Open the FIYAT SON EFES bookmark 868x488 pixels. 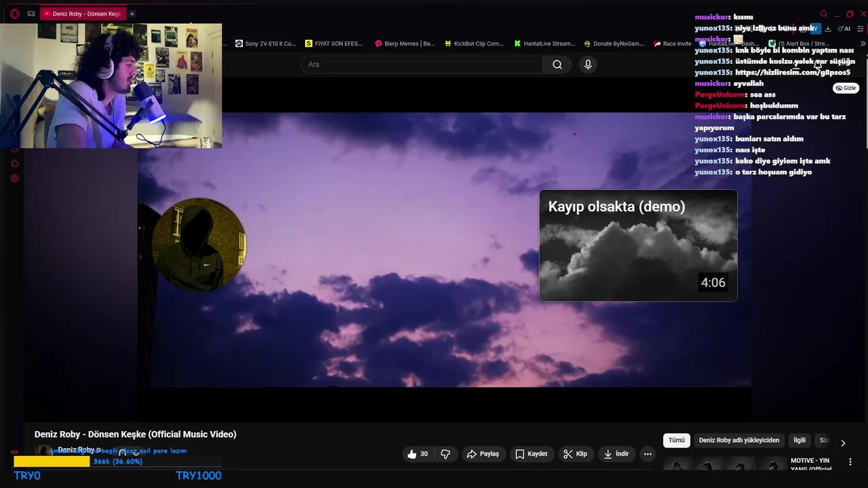click(334, 43)
